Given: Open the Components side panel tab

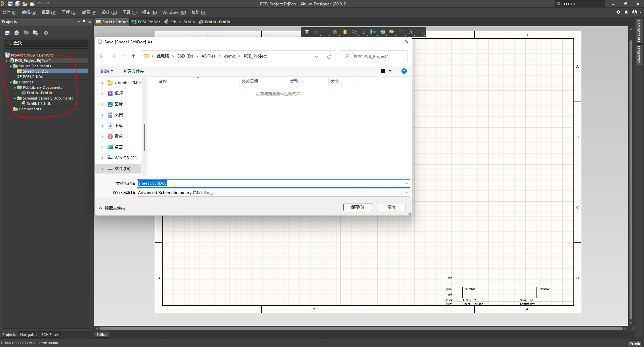Looking at the screenshot, I should tap(639, 31).
